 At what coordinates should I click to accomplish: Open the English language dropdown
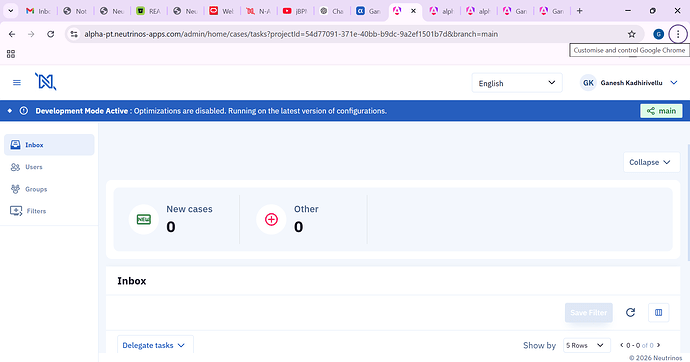(x=517, y=83)
